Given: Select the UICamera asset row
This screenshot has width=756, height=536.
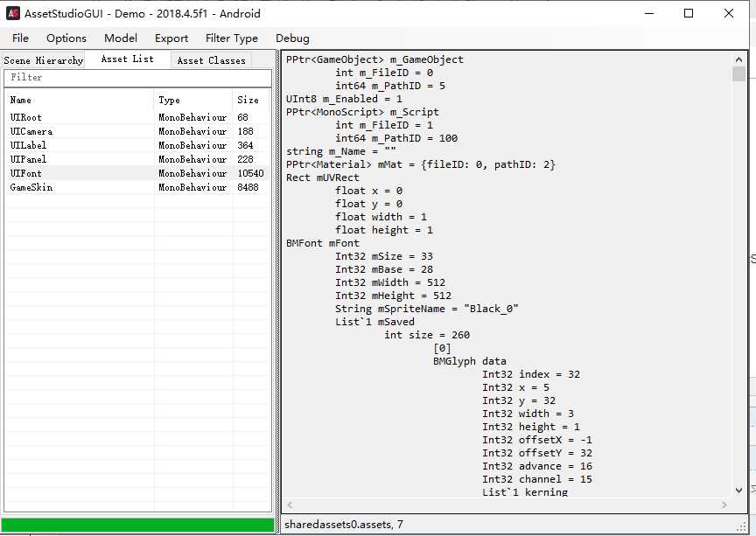Looking at the screenshot, I should tap(138, 131).
